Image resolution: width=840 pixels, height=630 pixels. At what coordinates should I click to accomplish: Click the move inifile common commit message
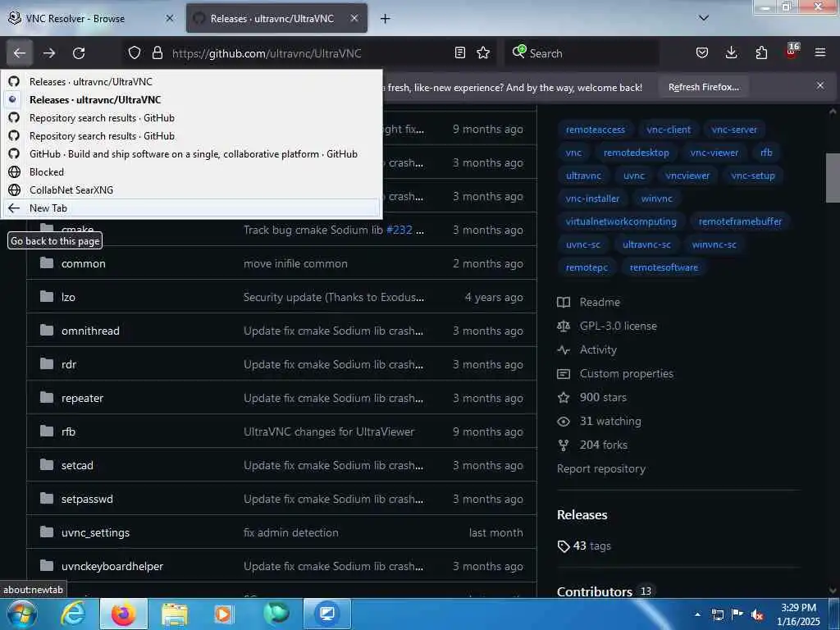(295, 263)
